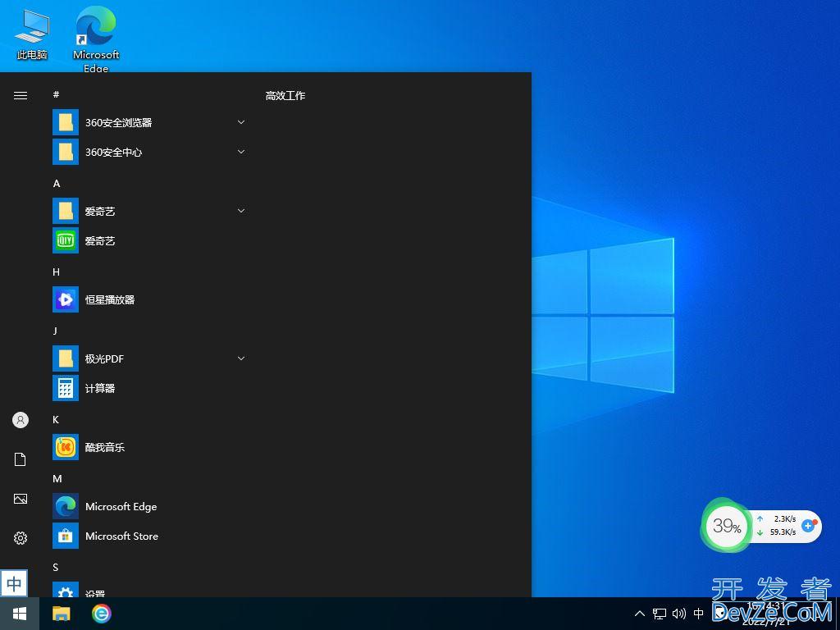Click the 中 input method indicator box
Screen dimensions: 840x630
(x=14, y=584)
